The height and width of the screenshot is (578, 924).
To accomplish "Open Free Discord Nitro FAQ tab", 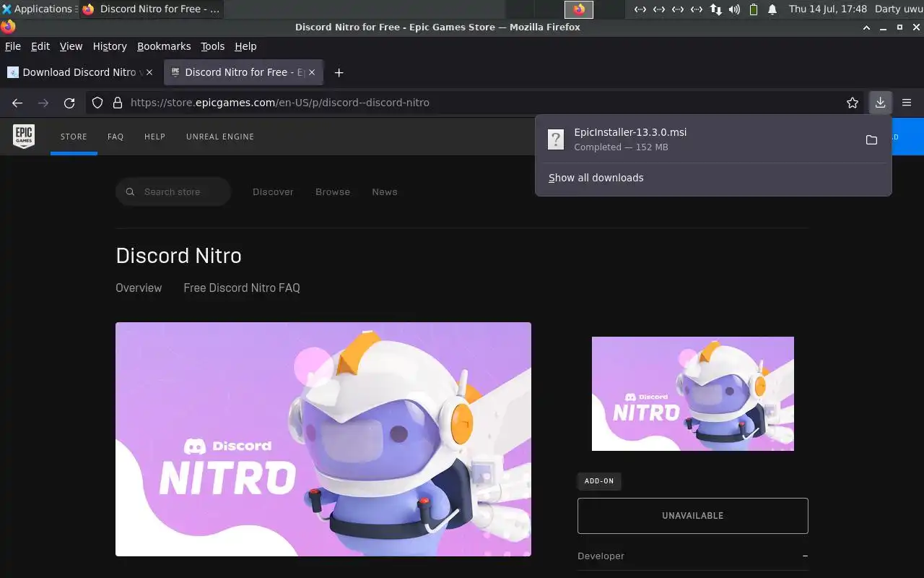I will click(242, 288).
